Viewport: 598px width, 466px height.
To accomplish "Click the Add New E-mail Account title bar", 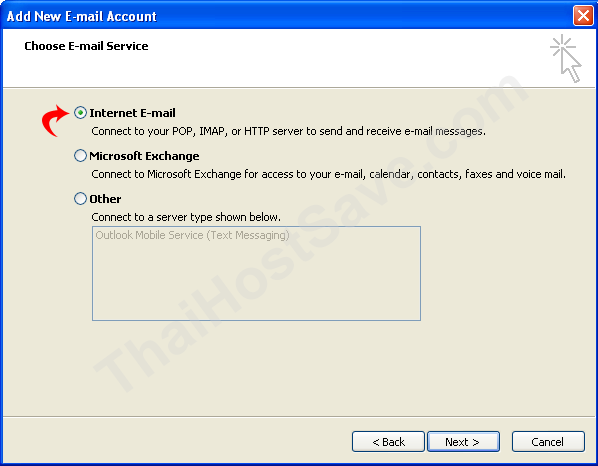I will 286,16.
